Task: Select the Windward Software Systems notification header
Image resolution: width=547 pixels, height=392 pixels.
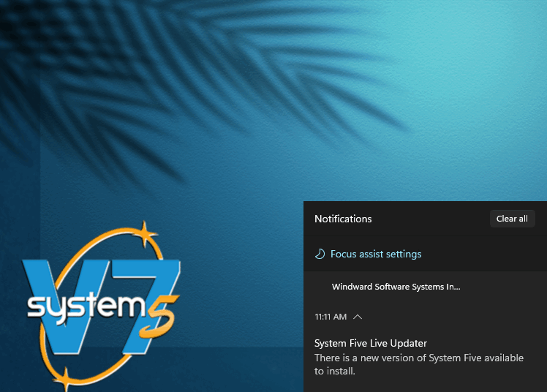Action: pos(396,287)
